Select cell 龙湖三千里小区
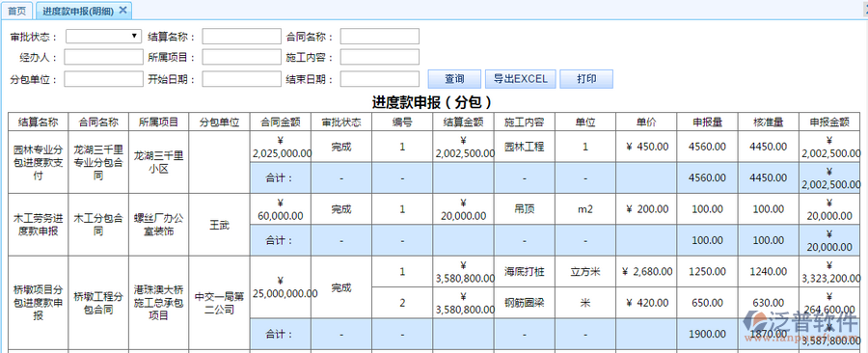This screenshot has height=353, width=868. click(x=159, y=162)
